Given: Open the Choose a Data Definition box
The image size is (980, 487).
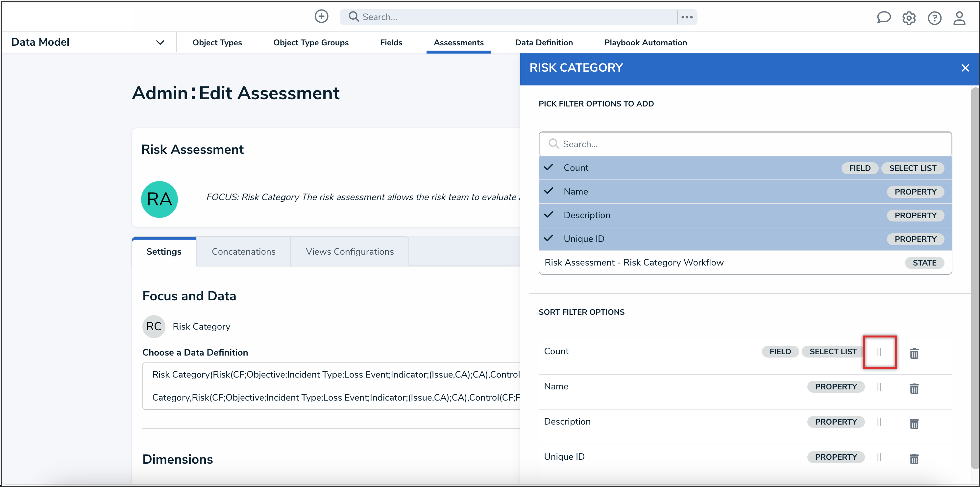Looking at the screenshot, I should tap(331, 385).
